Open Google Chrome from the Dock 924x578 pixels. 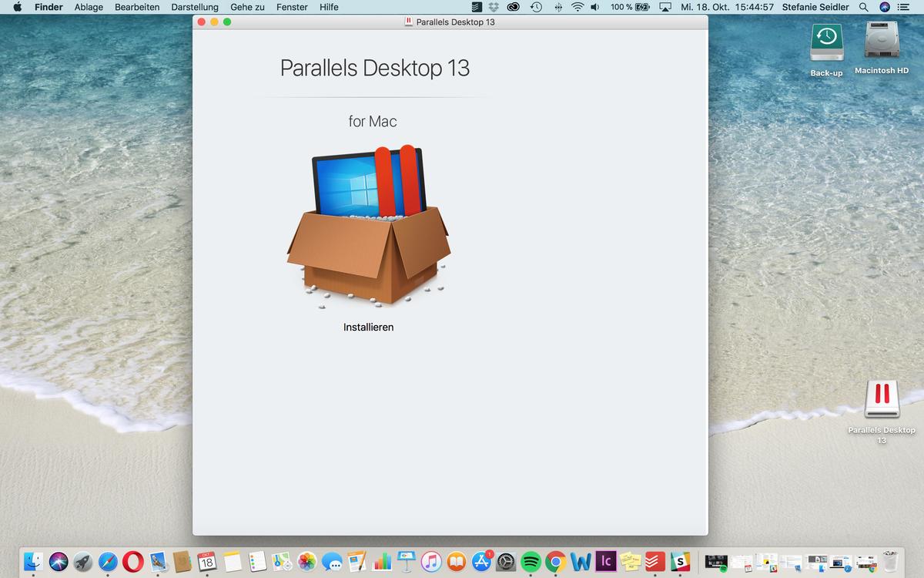tap(556, 562)
